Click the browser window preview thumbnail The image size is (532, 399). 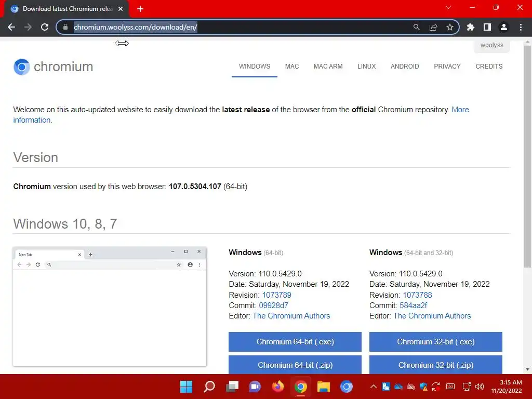109,307
